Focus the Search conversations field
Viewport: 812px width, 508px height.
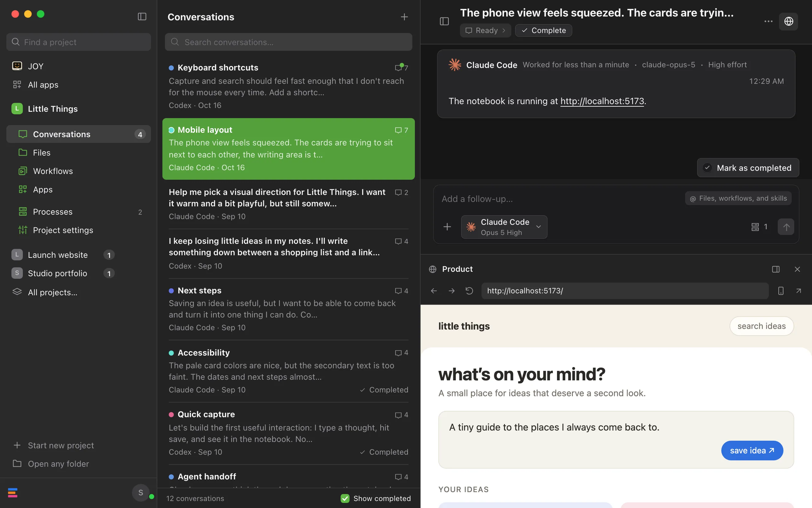pos(289,42)
